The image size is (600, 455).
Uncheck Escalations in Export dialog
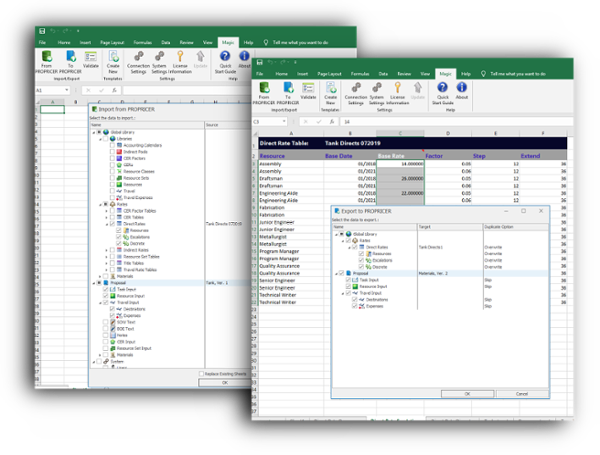click(361, 260)
